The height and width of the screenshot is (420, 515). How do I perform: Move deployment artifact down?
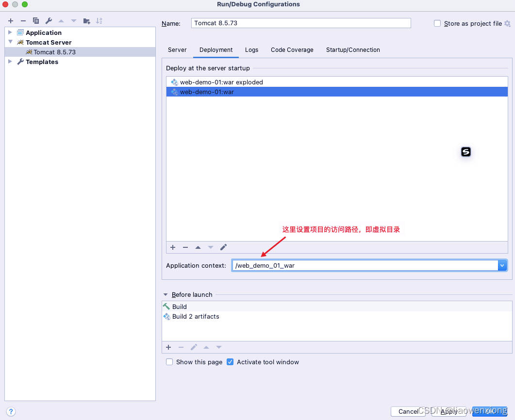click(211, 247)
